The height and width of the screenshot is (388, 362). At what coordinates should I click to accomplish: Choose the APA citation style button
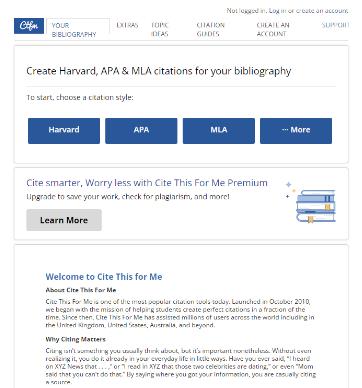point(141,131)
